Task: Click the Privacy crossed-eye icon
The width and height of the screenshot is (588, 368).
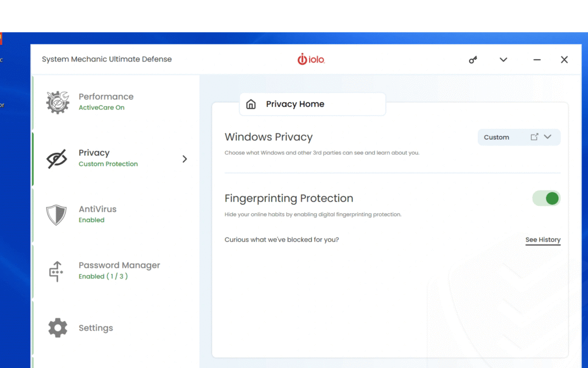Action: tap(57, 159)
